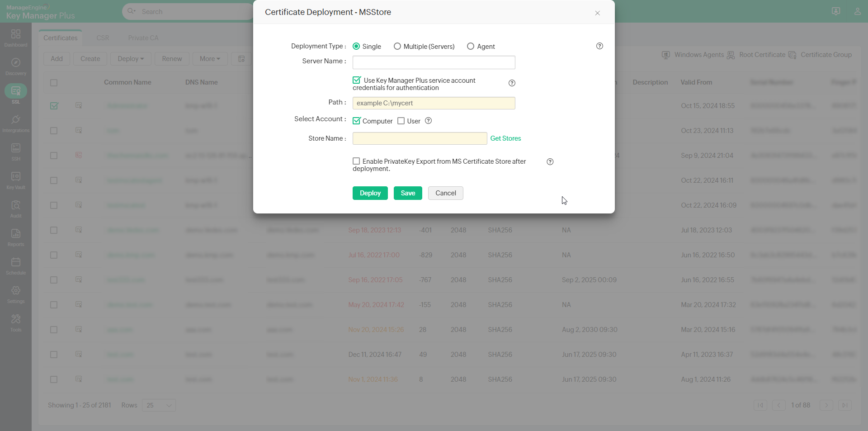Select Multiple (Servers) deployment type
Viewport: 868px width, 431px height.
click(x=397, y=46)
